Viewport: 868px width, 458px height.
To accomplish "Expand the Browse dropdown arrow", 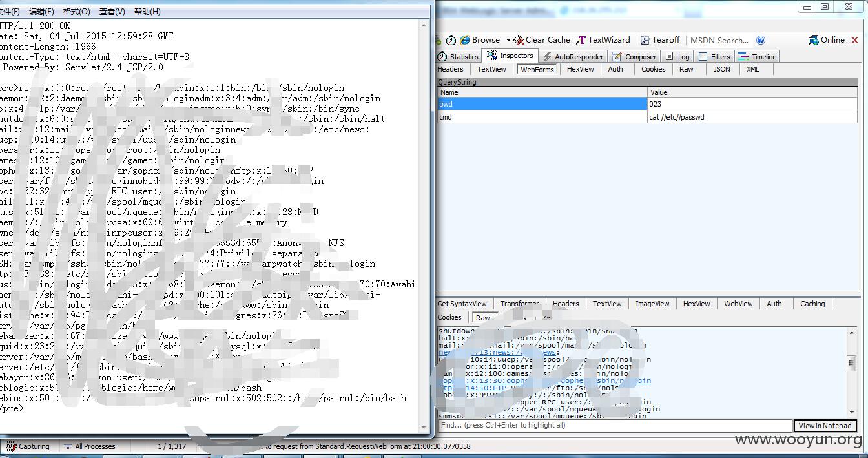I will [508, 40].
